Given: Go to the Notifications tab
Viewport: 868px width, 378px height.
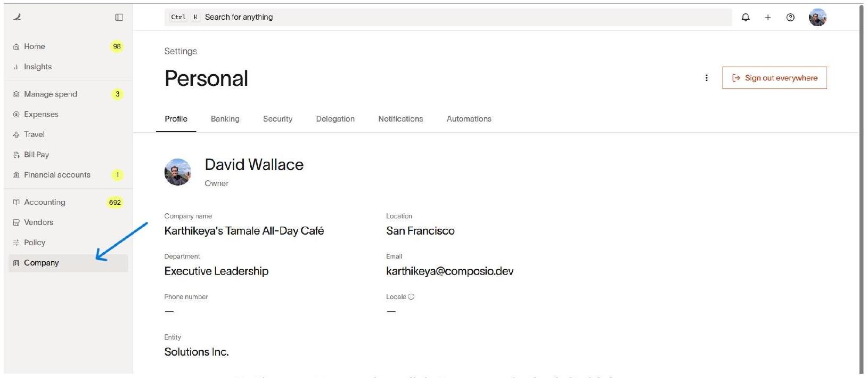Looking at the screenshot, I should 400,119.
